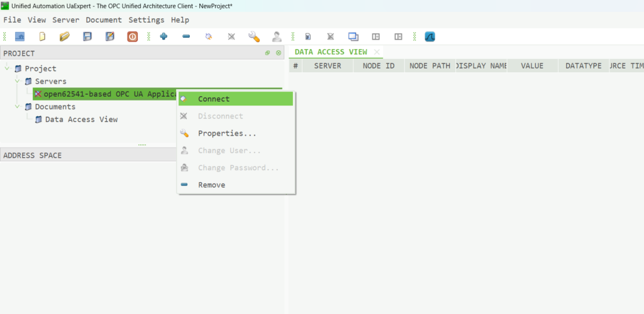Click the add document toolbar icon
The image size is (644, 314).
pyautogui.click(x=308, y=37)
